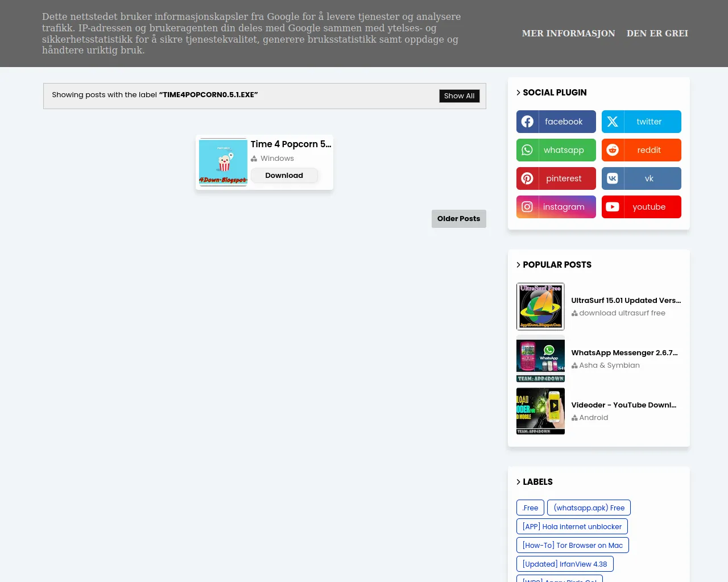Click the Reddit icon in Social Plugin
This screenshot has width=728, height=582.
(613, 150)
